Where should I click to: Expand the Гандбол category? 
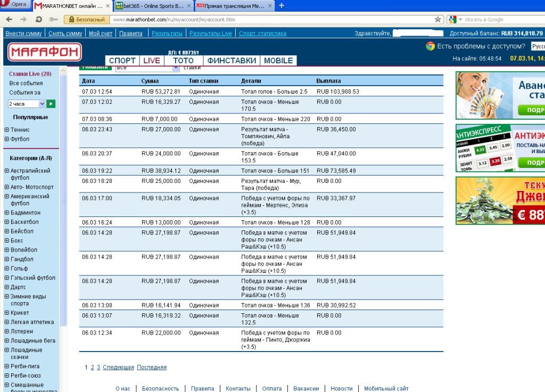[x=6, y=259]
